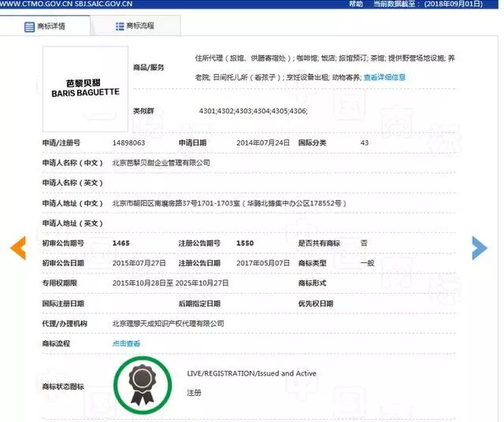Click trademark type value 一般
This screenshot has height=422, width=504.
[x=367, y=263]
